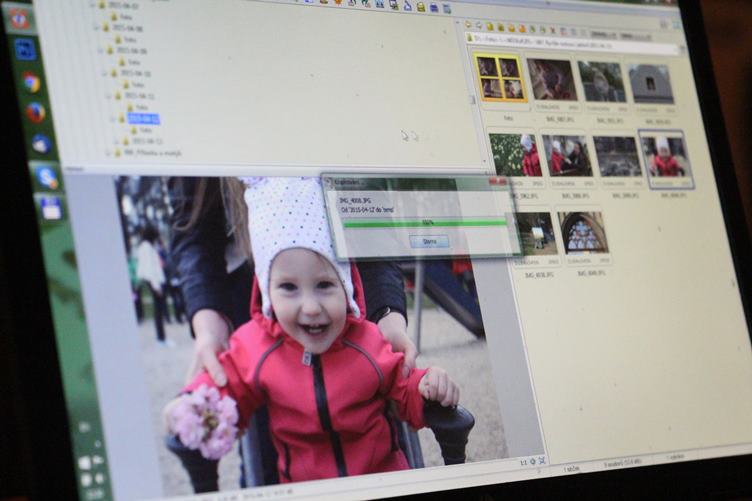Click the green progress bar in the dialog
This screenshot has height=501, width=752.
point(425,223)
